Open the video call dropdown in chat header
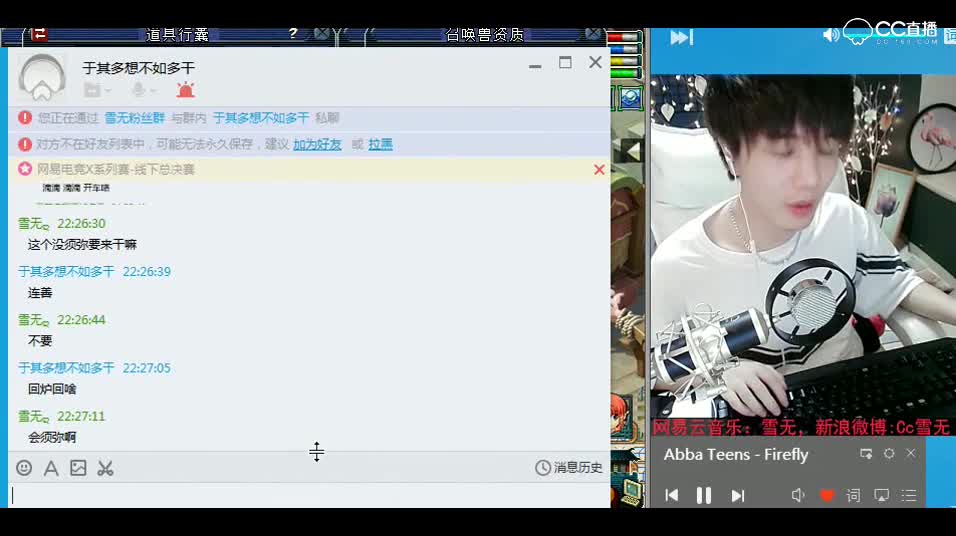This screenshot has width=956, height=536. [98, 90]
